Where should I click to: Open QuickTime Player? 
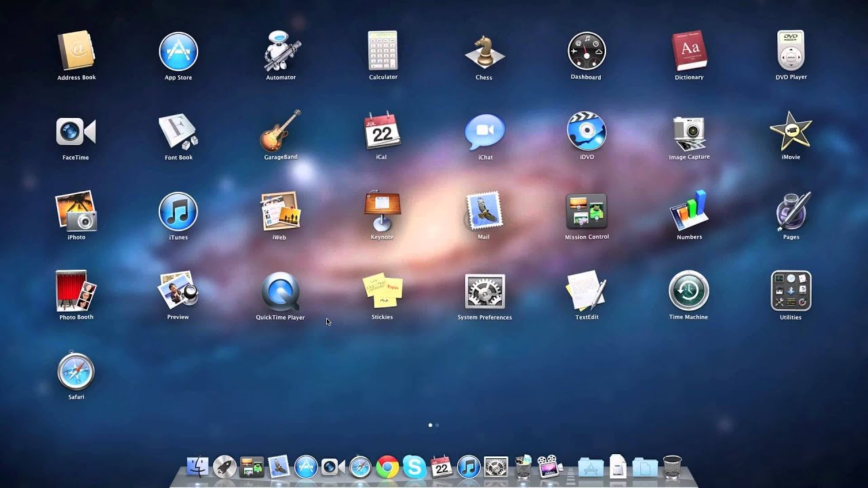(281, 292)
